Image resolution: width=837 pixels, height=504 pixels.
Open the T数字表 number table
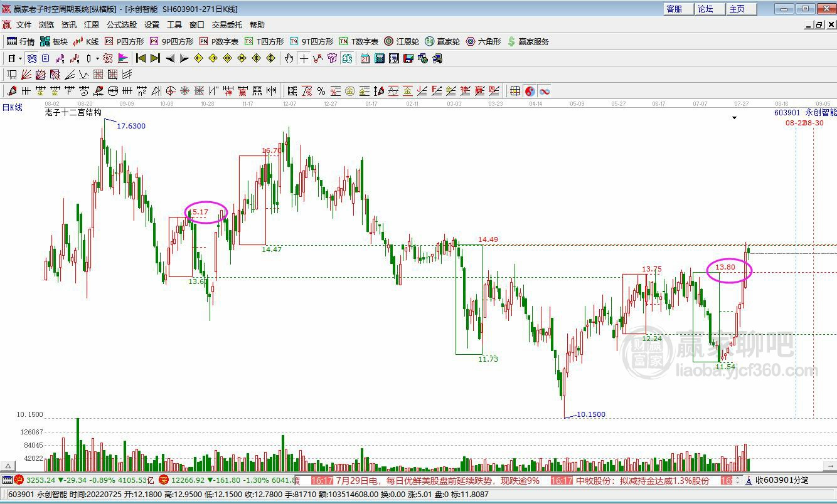(x=359, y=41)
